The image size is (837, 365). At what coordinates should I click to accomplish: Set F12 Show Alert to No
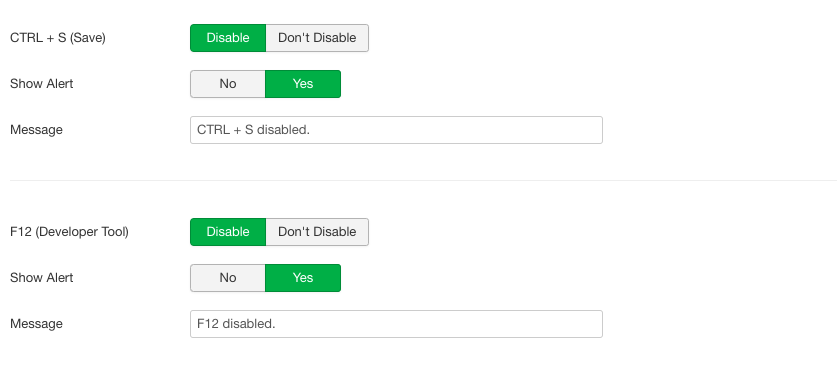click(x=228, y=277)
